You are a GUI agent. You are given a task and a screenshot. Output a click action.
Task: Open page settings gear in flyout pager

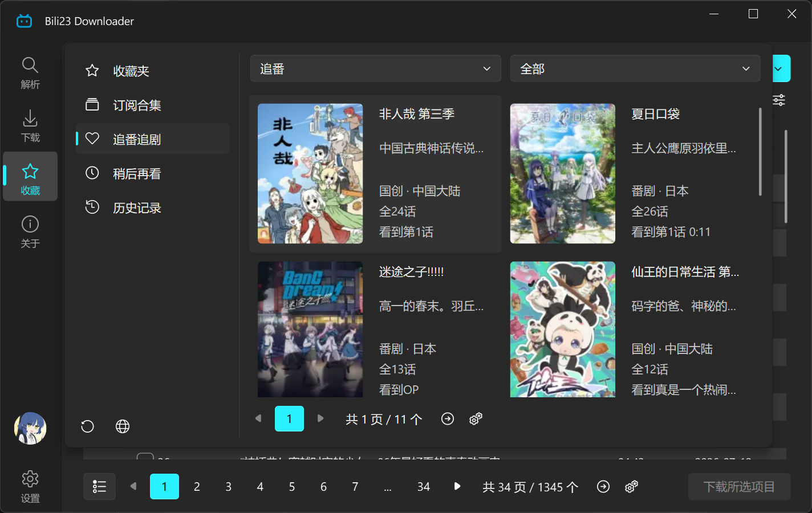(x=476, y=419)
